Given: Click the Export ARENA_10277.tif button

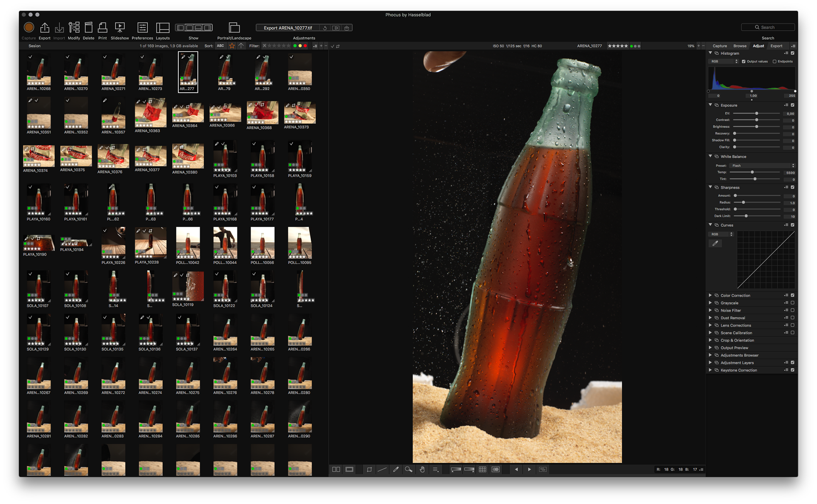Looking at the screenshot, I should (288, 28).
